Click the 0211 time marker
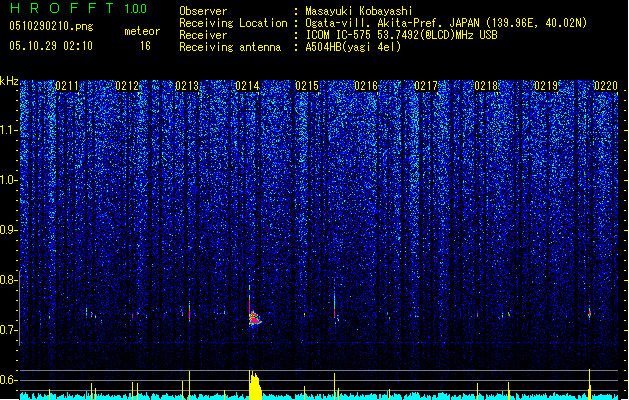Image resolution: width=629 pixels, height=400 pixels. [x=67, y=85]
